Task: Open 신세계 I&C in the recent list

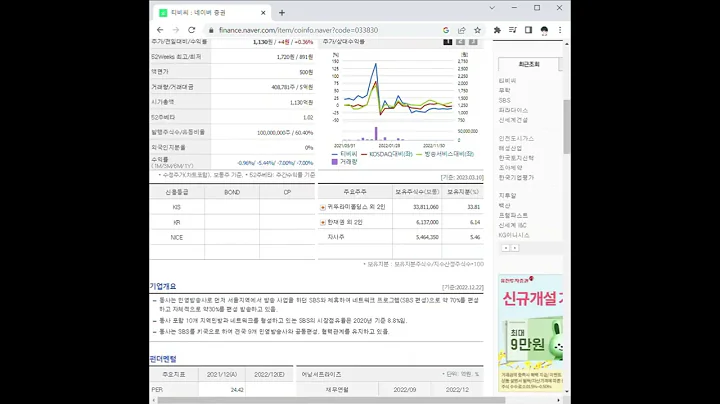Action: coord(513,225)
